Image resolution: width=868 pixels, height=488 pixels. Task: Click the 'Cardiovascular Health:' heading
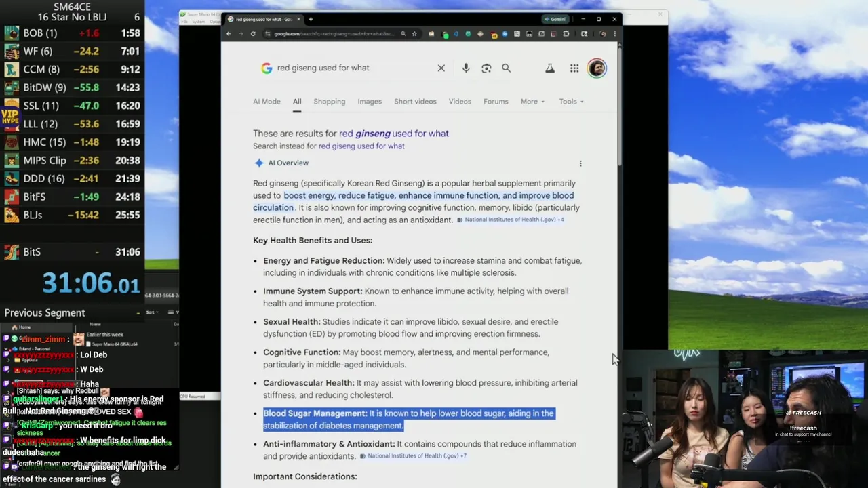click(309, 383)
